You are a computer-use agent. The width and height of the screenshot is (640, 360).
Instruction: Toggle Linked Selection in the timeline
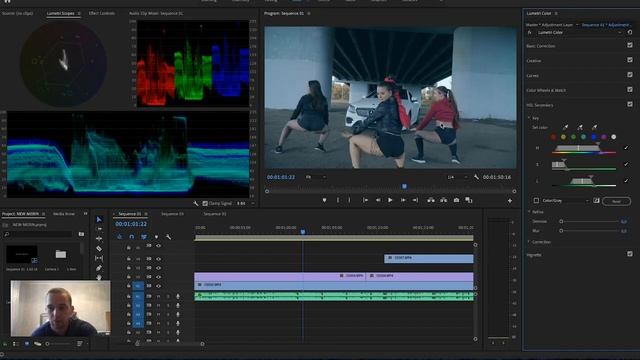click(144, 237)
